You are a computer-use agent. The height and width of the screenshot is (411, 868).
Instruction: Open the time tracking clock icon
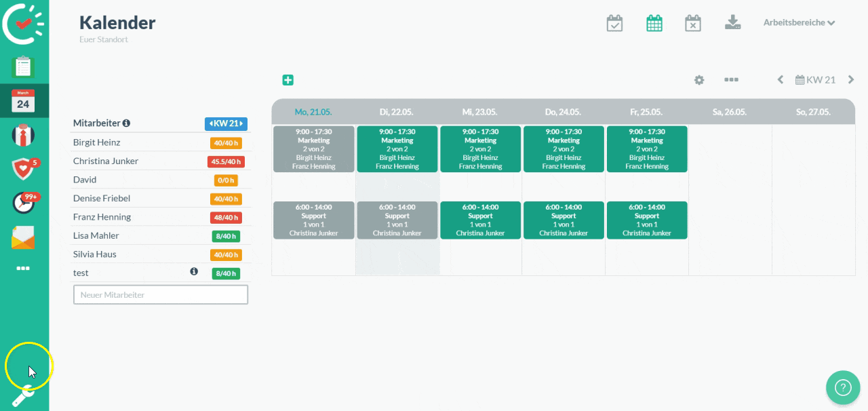click(x=23, y=202)
